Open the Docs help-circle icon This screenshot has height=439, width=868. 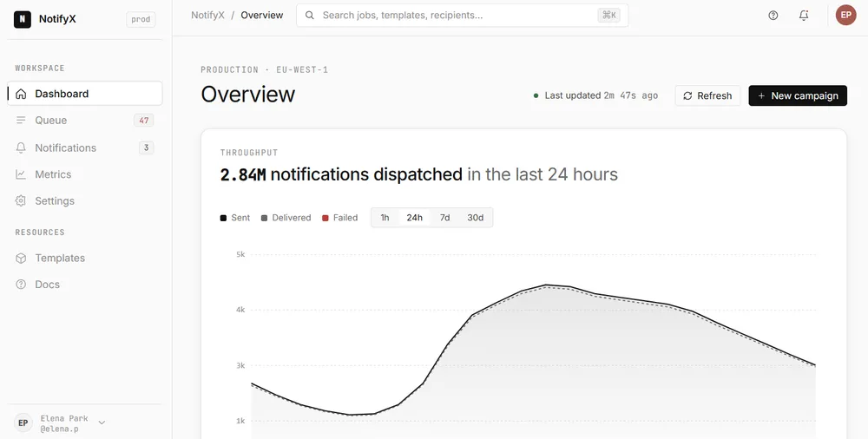point(21,285)
